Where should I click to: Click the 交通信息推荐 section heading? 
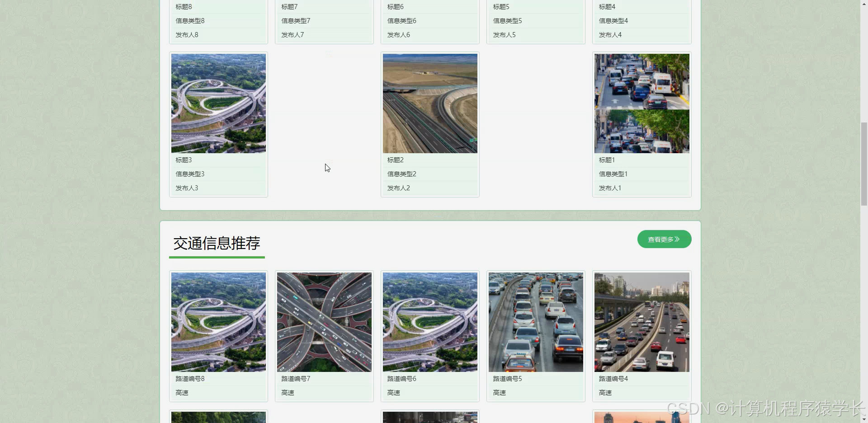point(217,243)
